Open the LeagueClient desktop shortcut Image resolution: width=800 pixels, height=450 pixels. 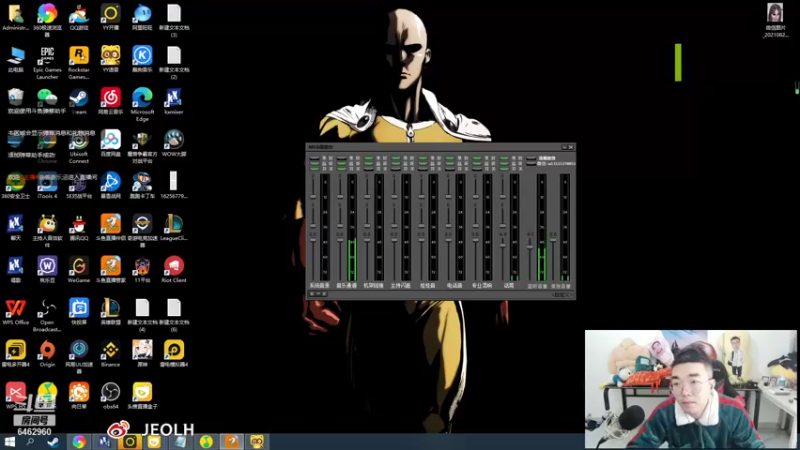[173, 228]
